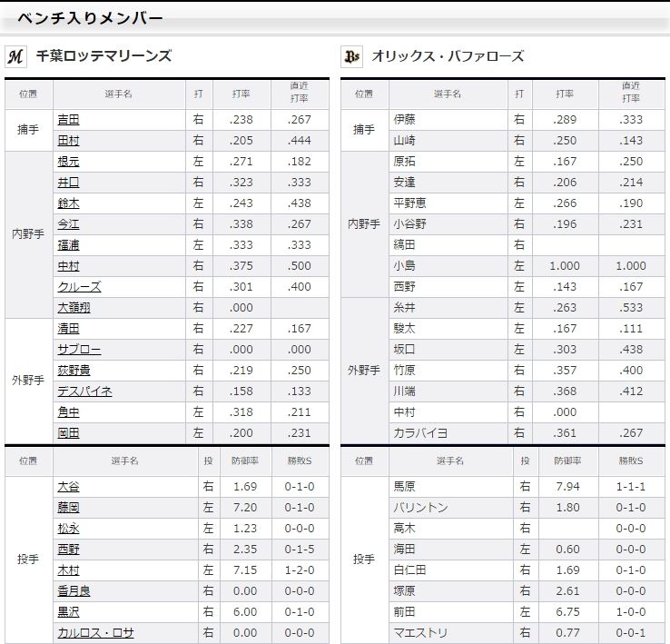Click the ベンチ入りメンバー section title
This screenshot has width=670, height=644.
click(90, 18)
